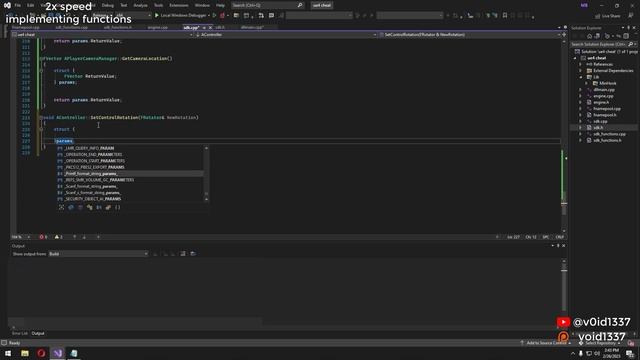Switch to sdk_functions.h editor tab
640x360 pixels.
point(118,27)
